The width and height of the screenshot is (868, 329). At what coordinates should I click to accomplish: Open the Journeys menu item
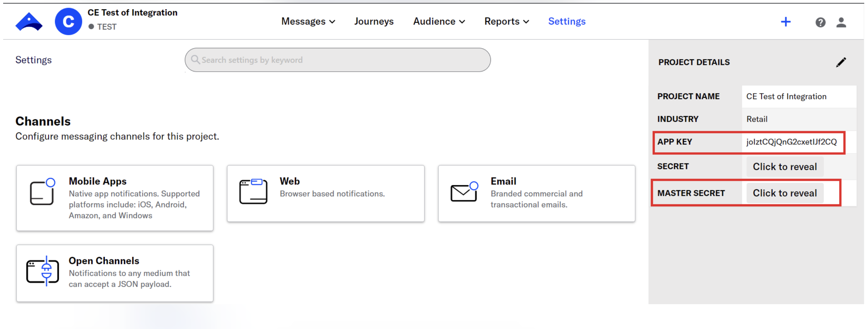point(374,21)
